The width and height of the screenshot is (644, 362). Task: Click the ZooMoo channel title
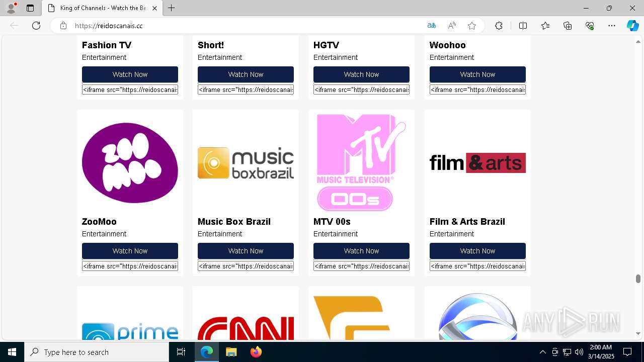pos(99,222)
